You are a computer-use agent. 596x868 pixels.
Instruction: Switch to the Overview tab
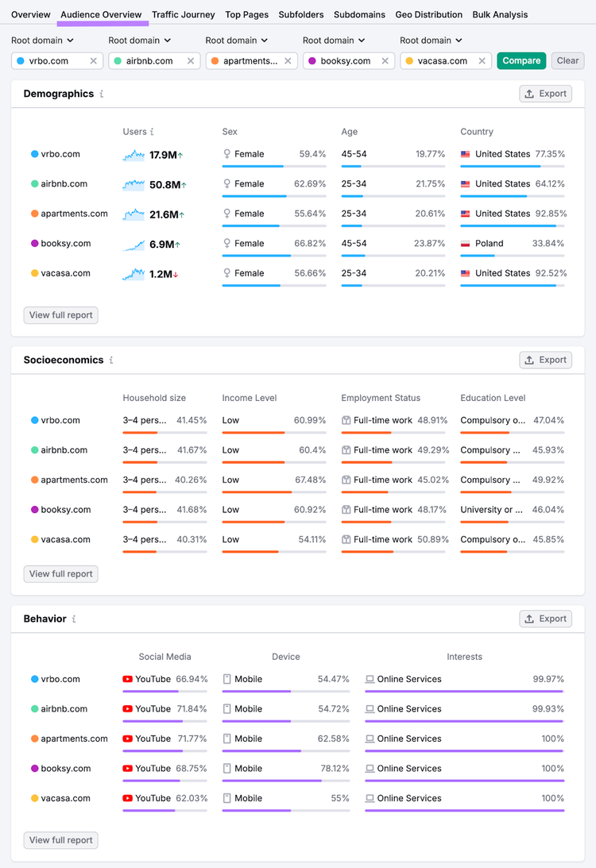tap(30, 15)
